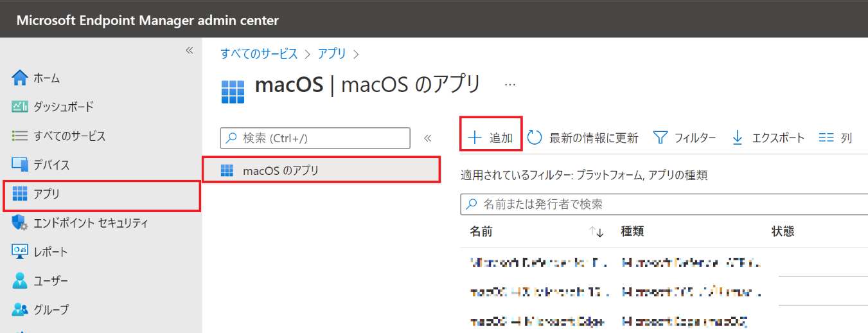Click 最新の情報に更新 refresh button
Screen dimensions: 868x333
pos(583,138)
